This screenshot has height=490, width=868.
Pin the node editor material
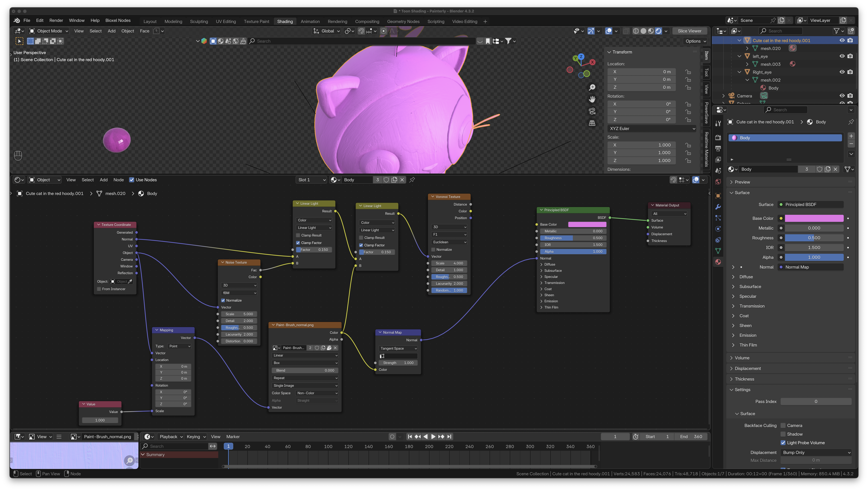tap(412, 180)
